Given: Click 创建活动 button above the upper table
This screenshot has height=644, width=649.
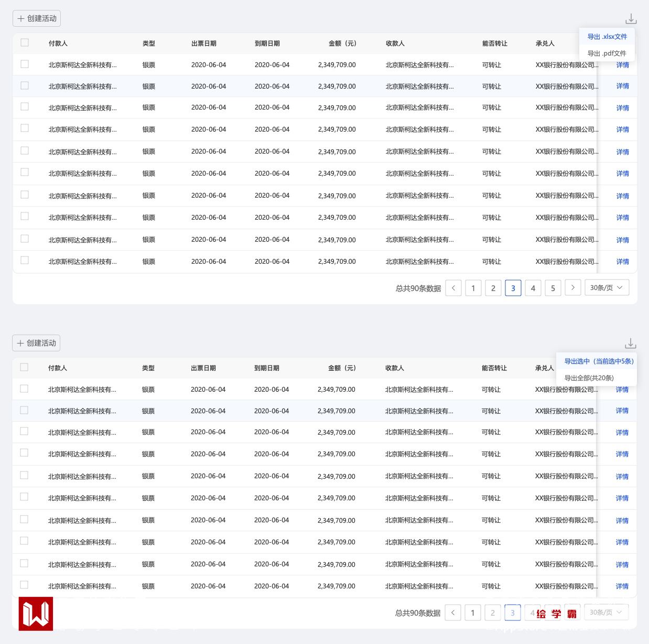Looking at the screenshot, I should [x=37, y=18].
